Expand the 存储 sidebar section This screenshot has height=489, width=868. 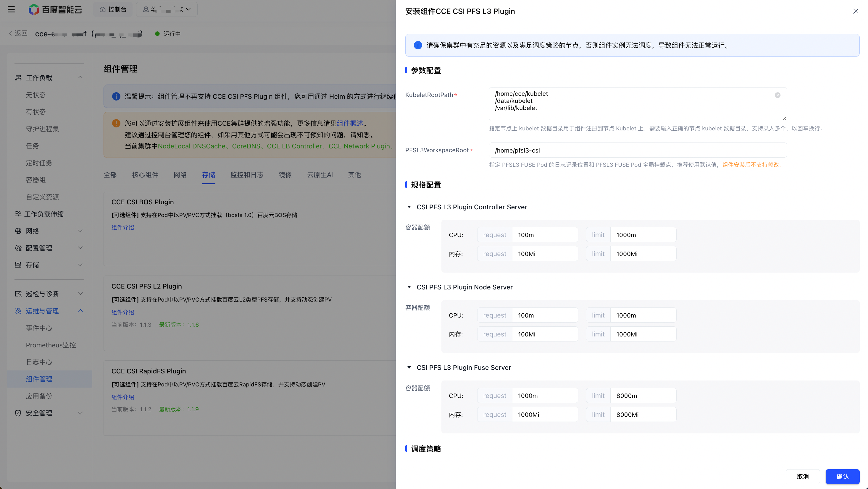coord(80,265)
